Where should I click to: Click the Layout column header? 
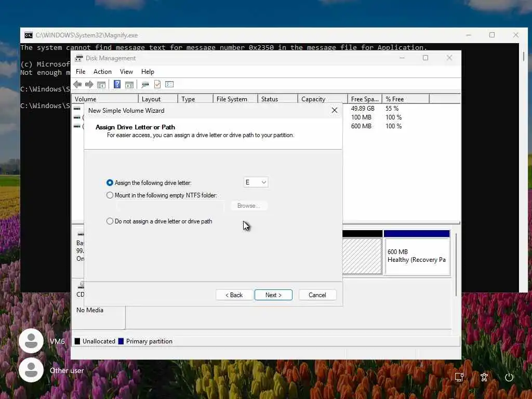tap(158, 99)
